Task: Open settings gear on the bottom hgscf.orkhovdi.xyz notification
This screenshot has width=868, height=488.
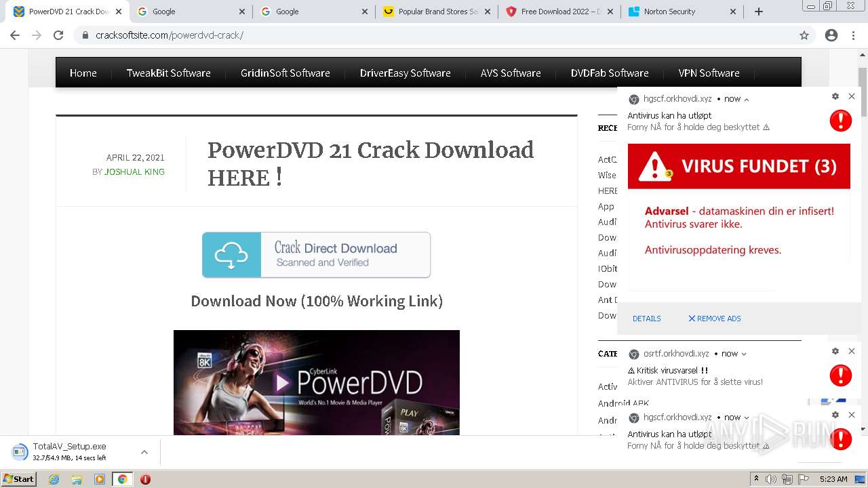Action: click(835, 415)
